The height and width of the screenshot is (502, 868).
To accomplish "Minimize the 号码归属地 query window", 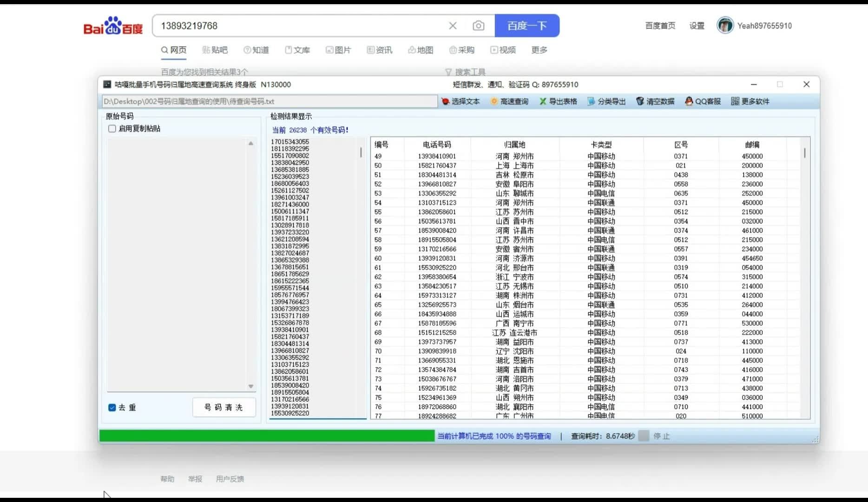I will point(754,84).
